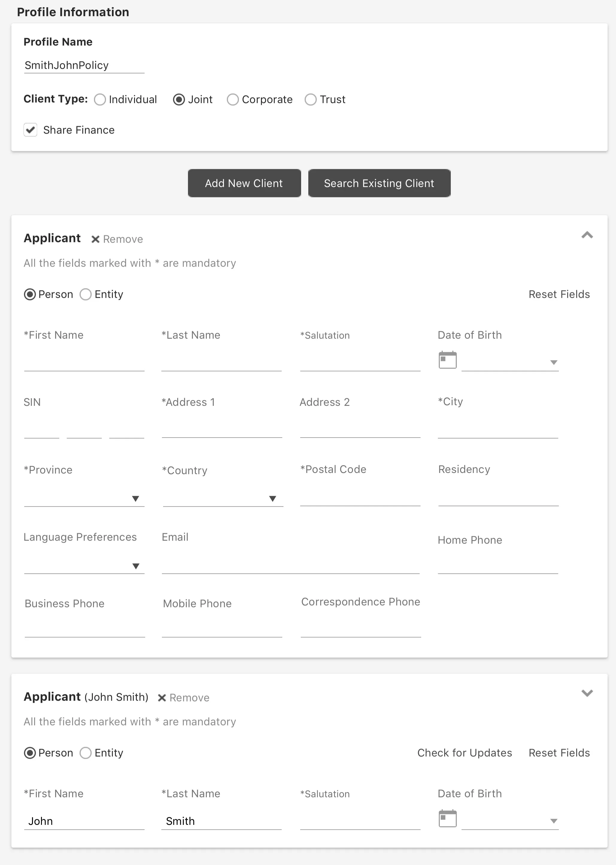Click Reset Fields for the first applicant
This screenshot has height=865, width=616.
[559, 294]
